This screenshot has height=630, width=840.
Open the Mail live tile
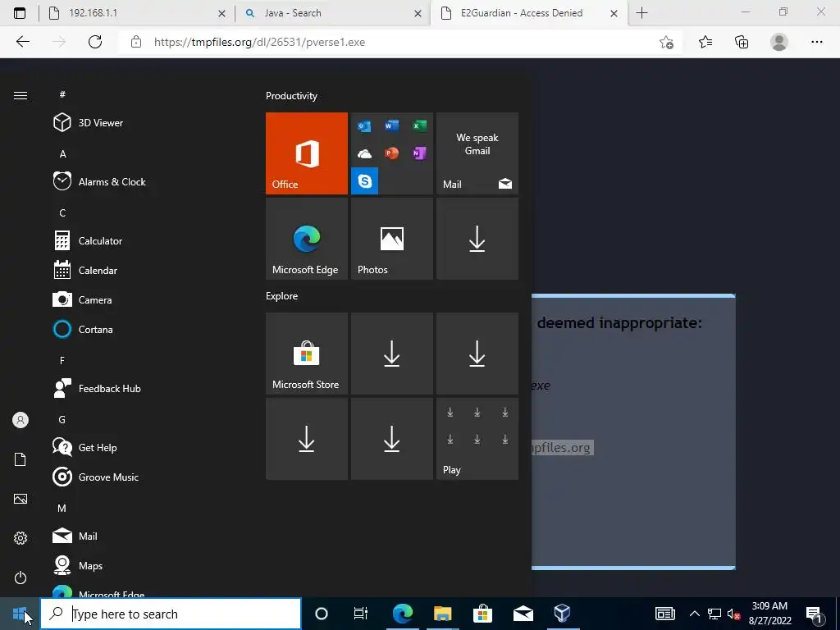[477, 153]
